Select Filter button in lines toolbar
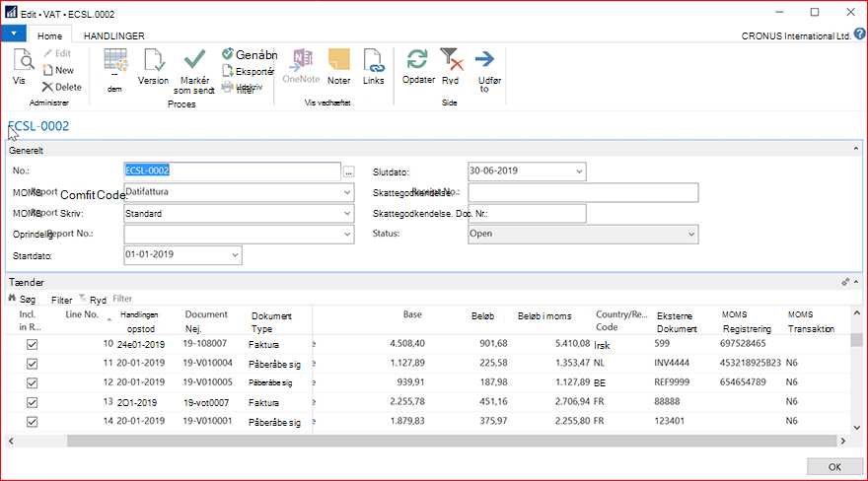868x481 pixels. click(61, 300)
